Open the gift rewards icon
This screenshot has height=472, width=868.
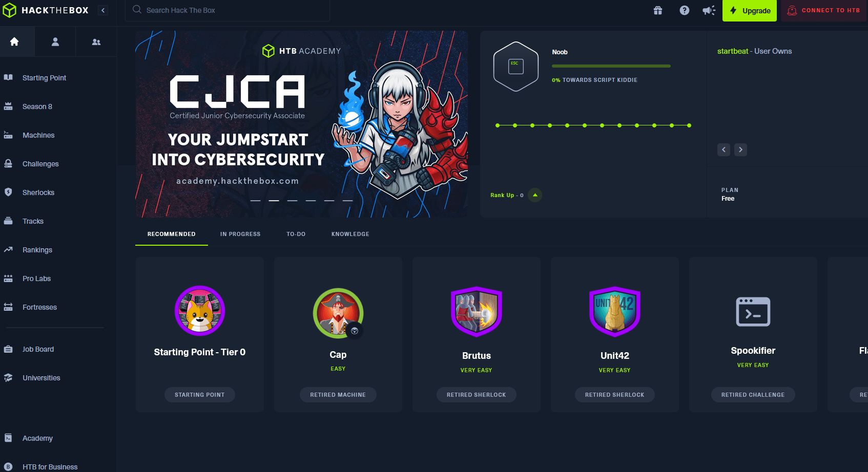tap(658, 10)
